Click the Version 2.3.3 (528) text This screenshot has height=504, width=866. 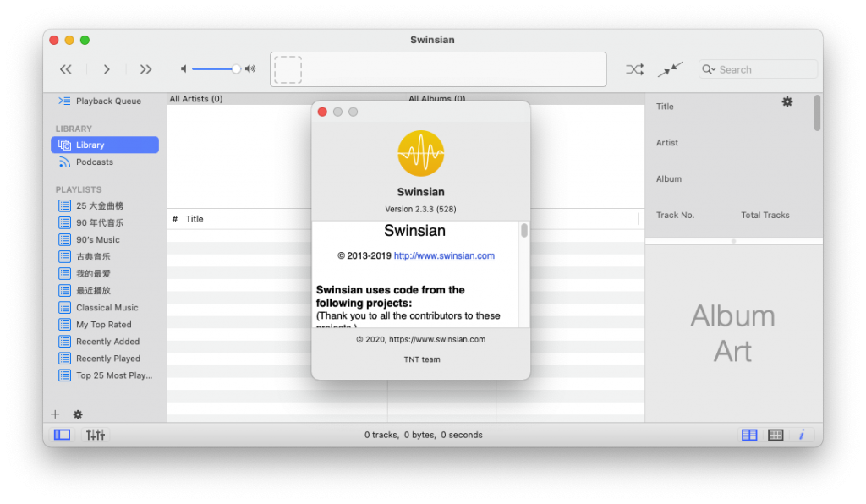coord(421,209)
